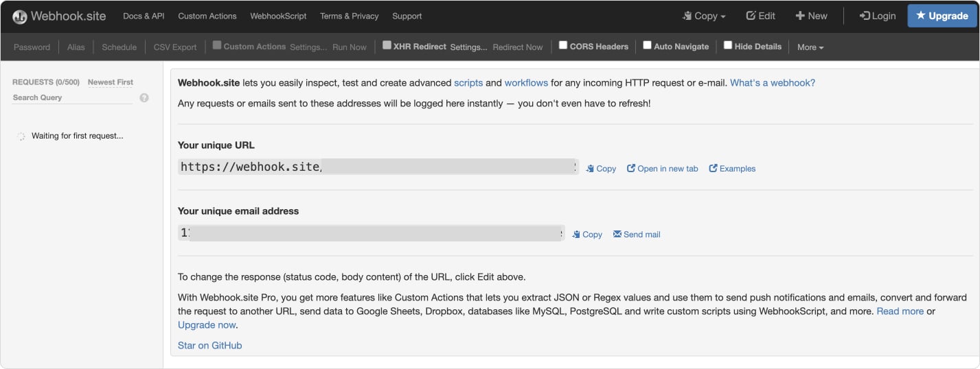Copy the unique URL
The height and width of the screenshot is (369, 980).
601,169
